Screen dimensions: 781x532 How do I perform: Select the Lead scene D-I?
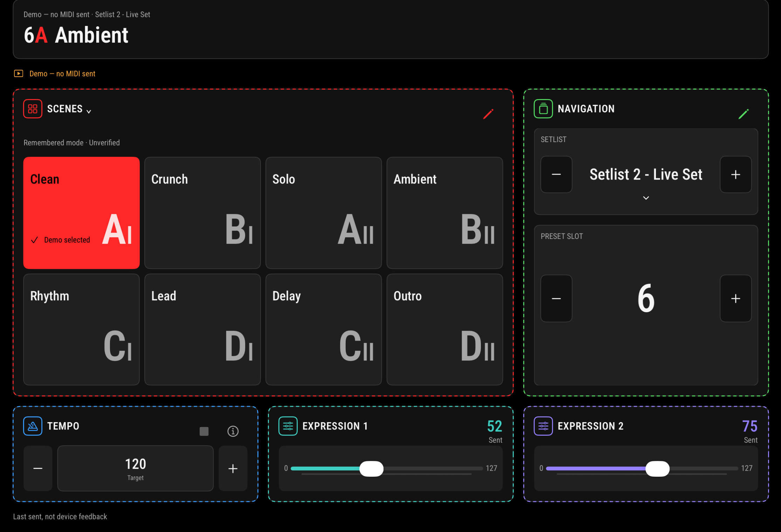[x=202, y=329]
